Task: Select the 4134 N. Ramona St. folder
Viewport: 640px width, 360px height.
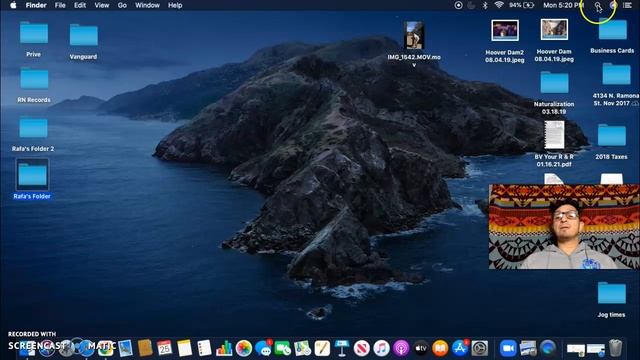Action: [616, 74]
